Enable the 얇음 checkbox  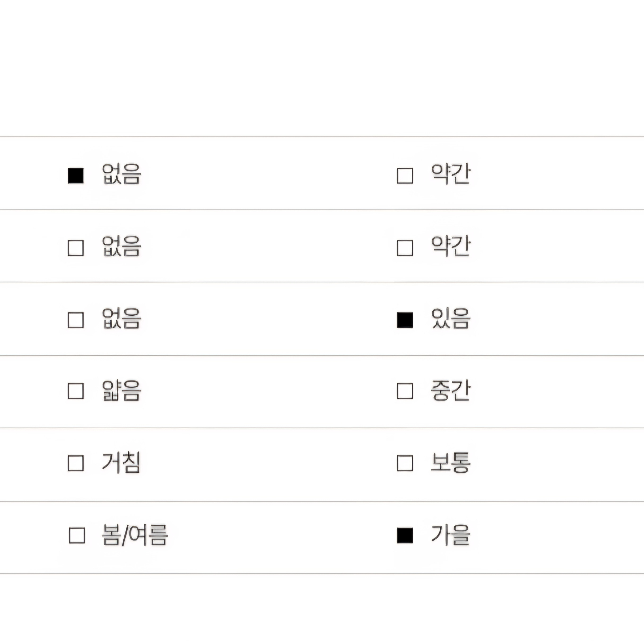click(x=76, y=391)
